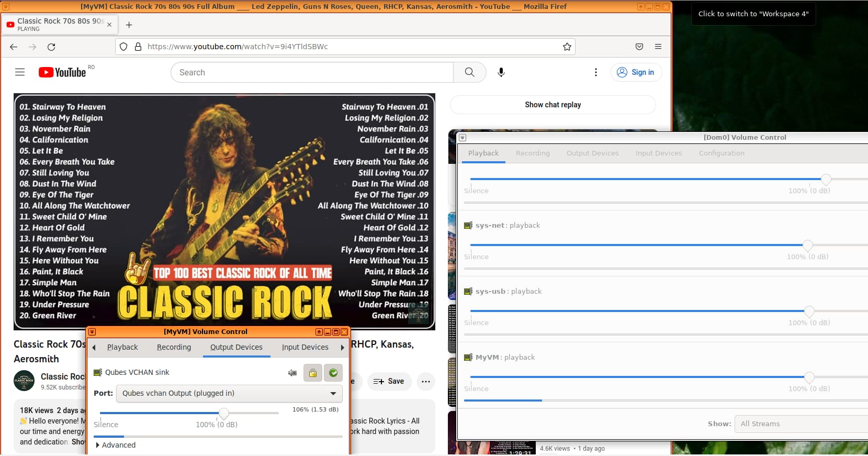This screenshot has width=868, height=456.
Task: Open the Firefox Pocket save icon
Action: click(x=639, y=47)
